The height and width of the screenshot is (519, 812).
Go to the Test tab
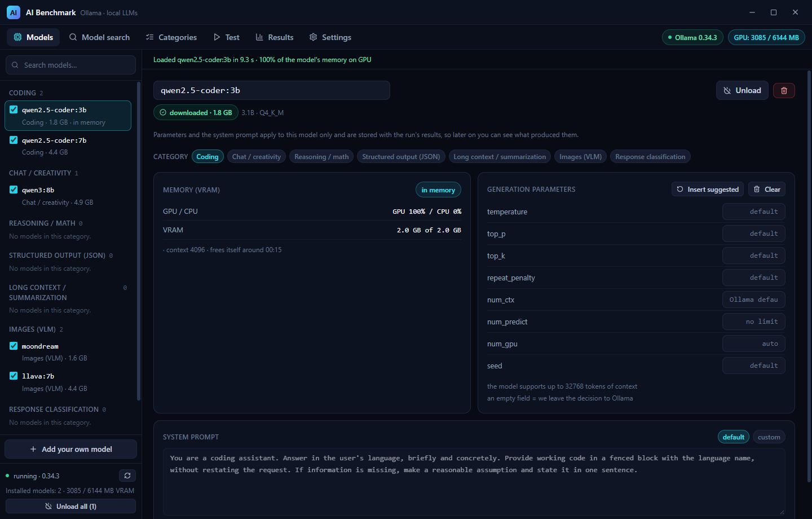click(226, 37)
